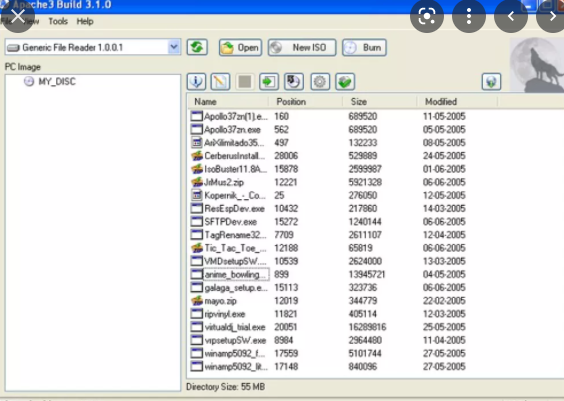Select the AriXilimitado35... file

[234, 143]
